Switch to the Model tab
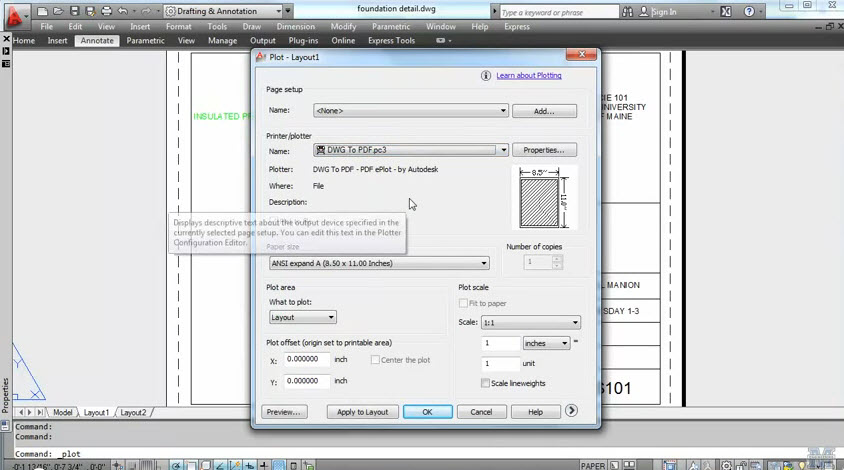This screenshot has width=844, height=470. pos(62,412)
